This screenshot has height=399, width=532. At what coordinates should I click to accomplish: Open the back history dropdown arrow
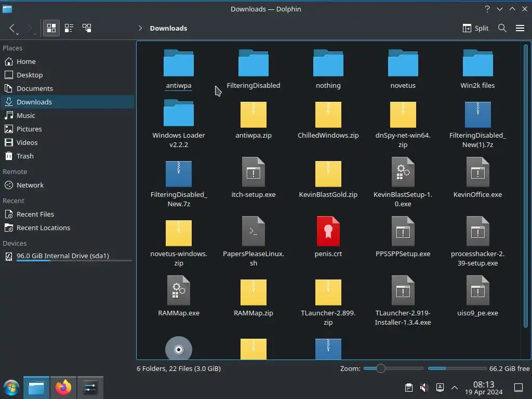click(17, 34)
